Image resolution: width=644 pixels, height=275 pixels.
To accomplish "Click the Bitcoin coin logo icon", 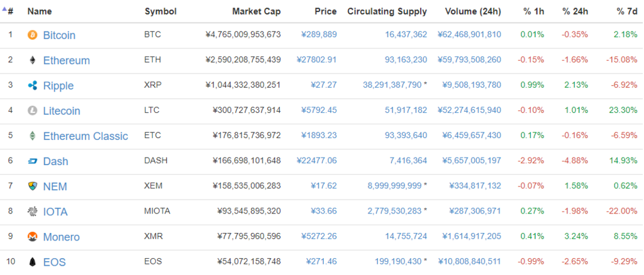I will tap(32, 35).
